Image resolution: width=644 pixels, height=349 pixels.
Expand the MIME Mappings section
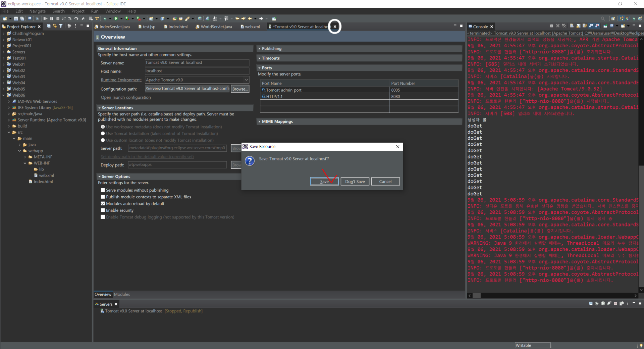259,121
